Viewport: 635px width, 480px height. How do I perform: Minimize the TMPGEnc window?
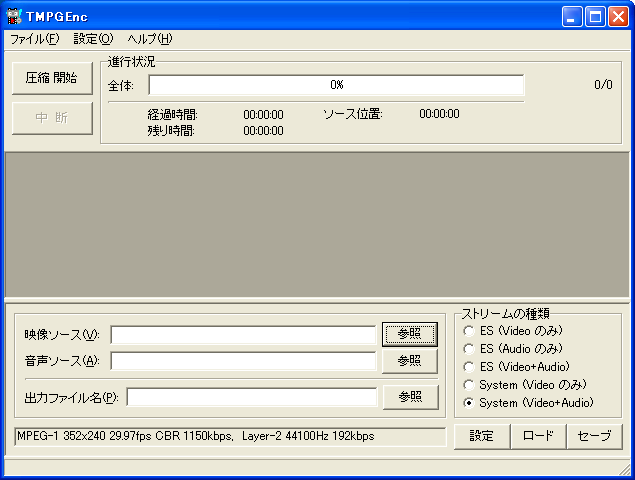click(x=571, y=17)
